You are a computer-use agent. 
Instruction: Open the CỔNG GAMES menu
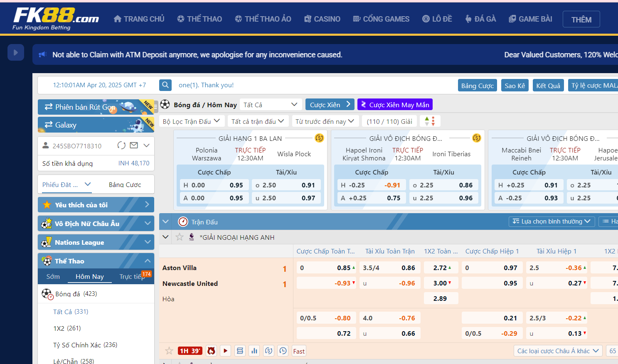(381, 19)
